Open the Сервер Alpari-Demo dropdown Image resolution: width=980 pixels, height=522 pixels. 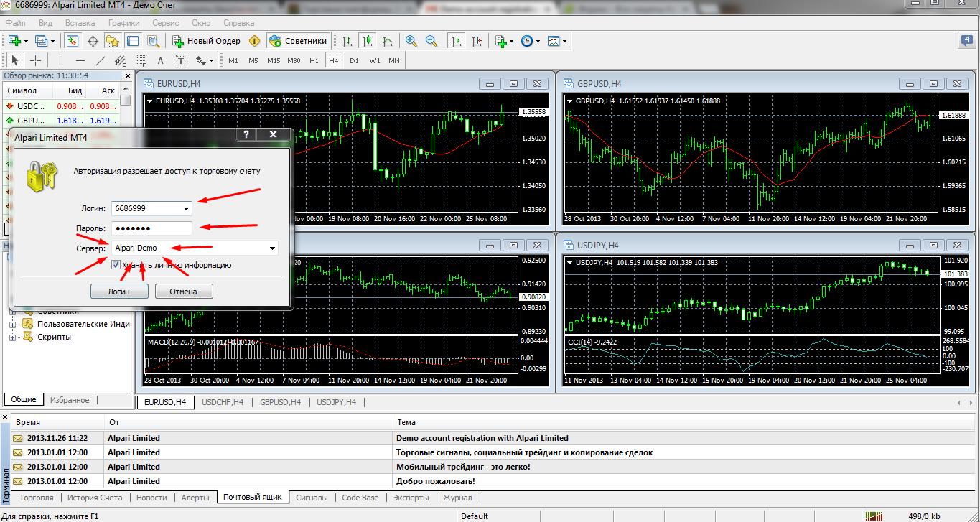[x=272, y=248]
